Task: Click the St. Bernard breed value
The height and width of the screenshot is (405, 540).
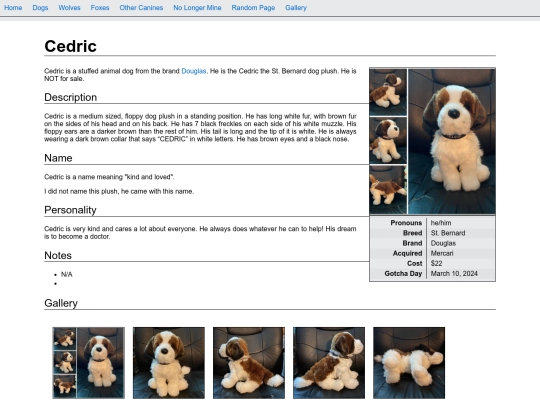Action: point(448,233)
